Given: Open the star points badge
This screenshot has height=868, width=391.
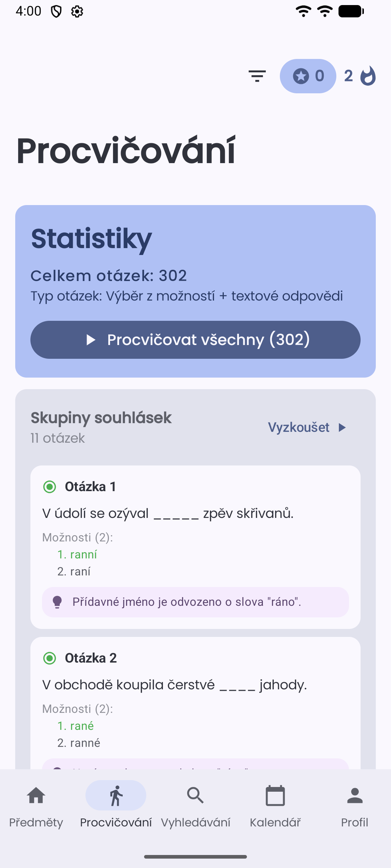Looking at the screenshot, I should click(308, 76).
